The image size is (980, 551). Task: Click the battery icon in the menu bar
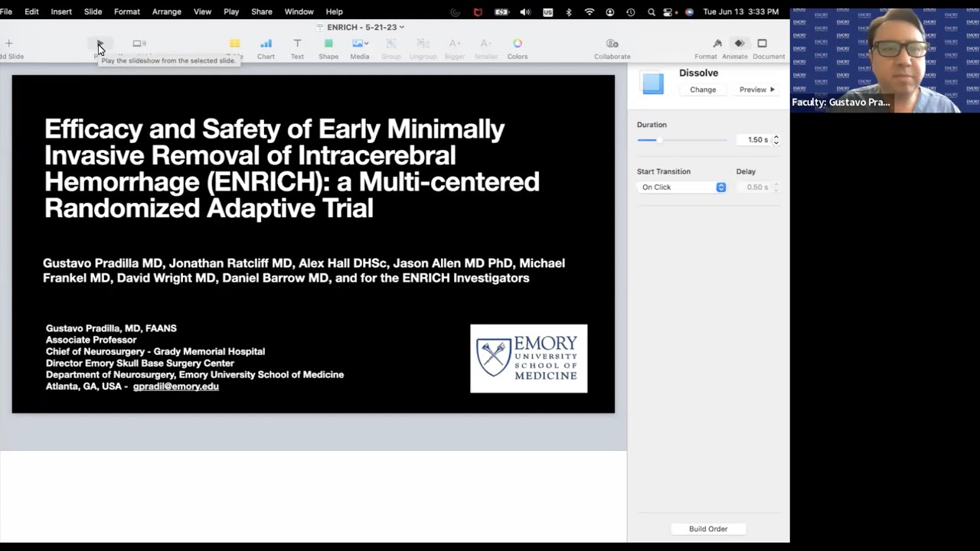[501, 11]
